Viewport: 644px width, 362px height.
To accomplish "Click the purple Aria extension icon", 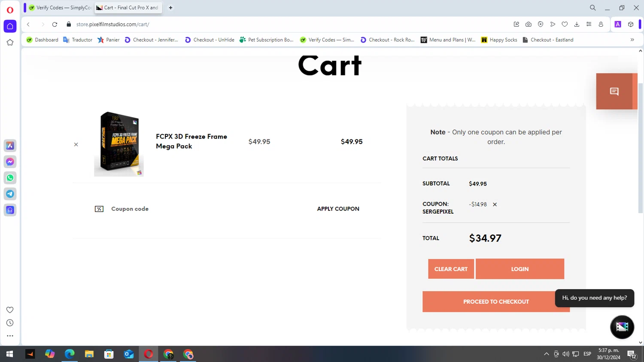I will [618, 24].
